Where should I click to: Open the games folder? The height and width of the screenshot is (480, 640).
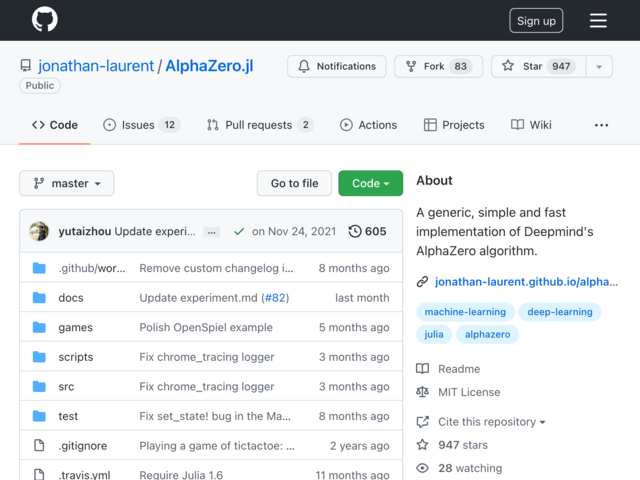tap(76, 327)
